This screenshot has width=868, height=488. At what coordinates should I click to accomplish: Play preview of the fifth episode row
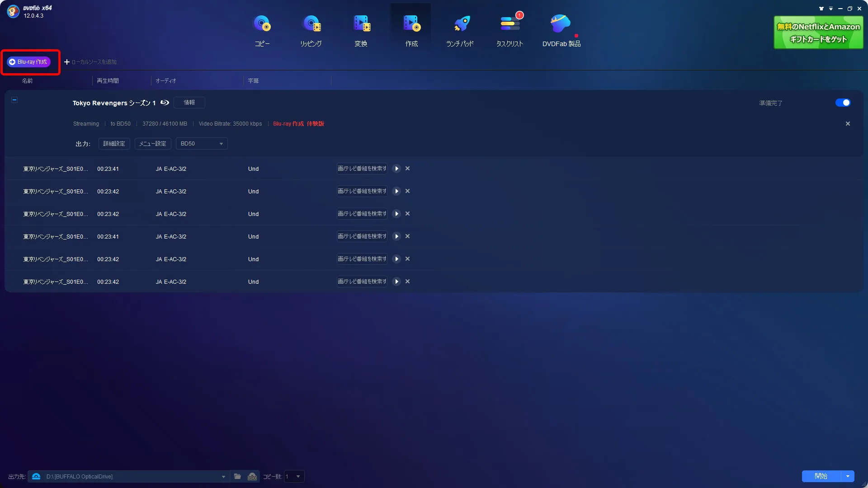396,259
